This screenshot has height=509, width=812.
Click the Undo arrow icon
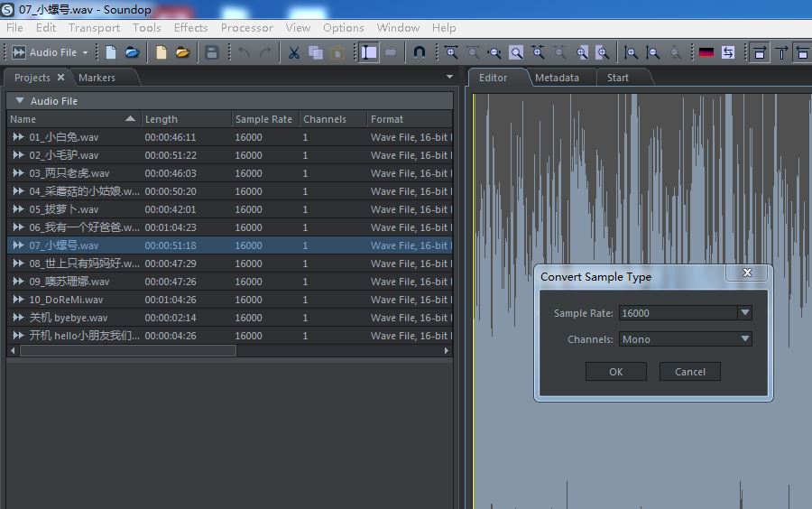click(x=244, y=52)
